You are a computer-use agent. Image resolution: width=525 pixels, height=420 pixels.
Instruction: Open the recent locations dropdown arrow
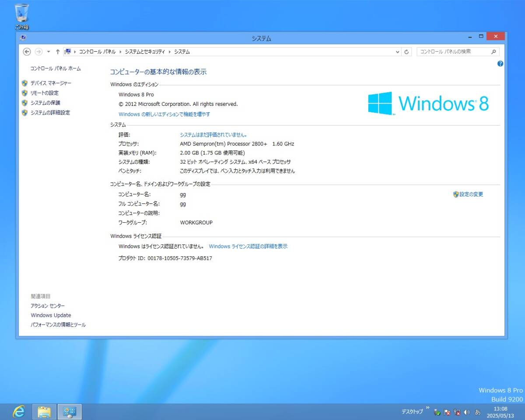pyautogui.click(x=49, y=52)
